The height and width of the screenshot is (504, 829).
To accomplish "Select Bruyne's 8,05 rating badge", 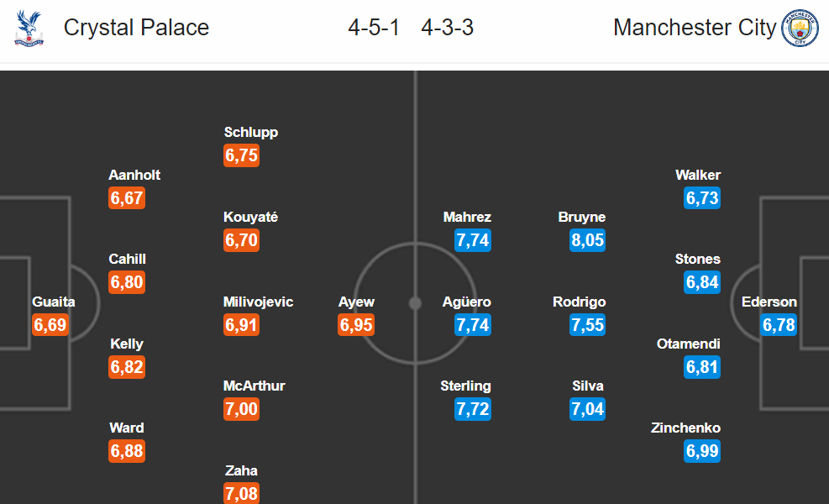I will [x=587, y=240].
